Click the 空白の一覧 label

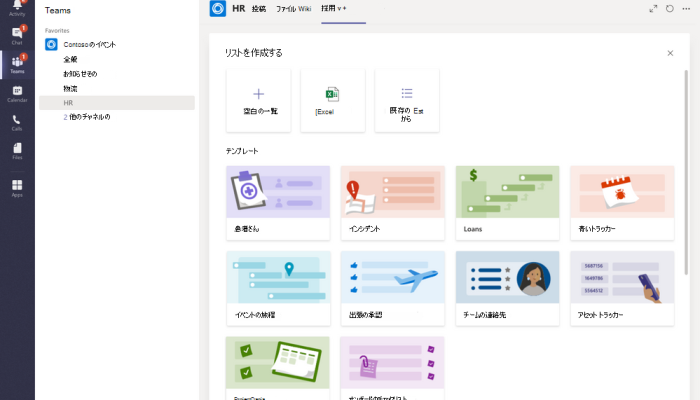pyautogui.click(x=260, y=111)
